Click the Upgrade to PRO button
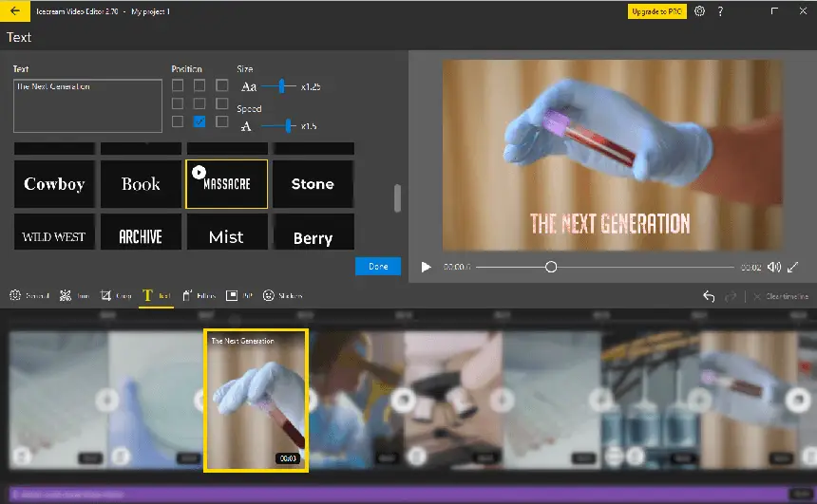The width and height of the screenshot is (817, 504). point(656,11)
